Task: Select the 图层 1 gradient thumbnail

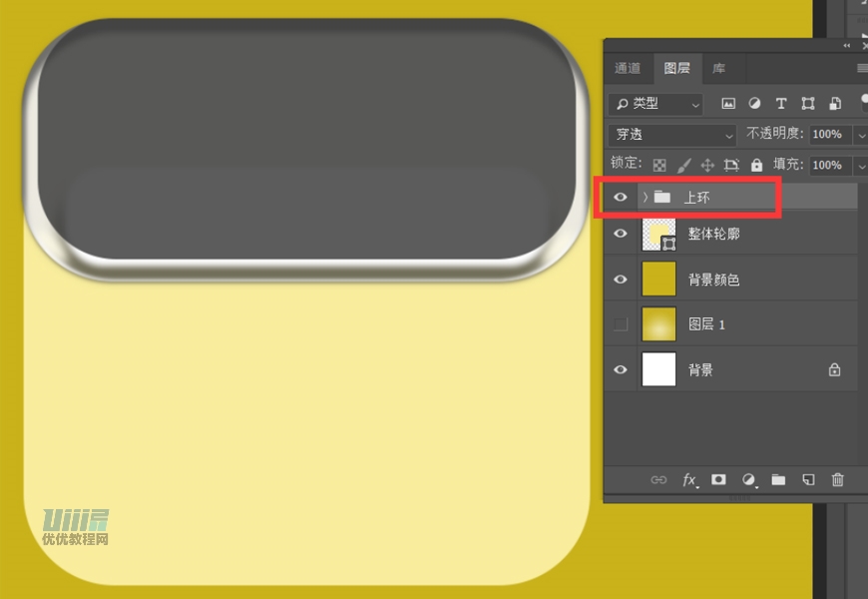Action: [658, 324]
